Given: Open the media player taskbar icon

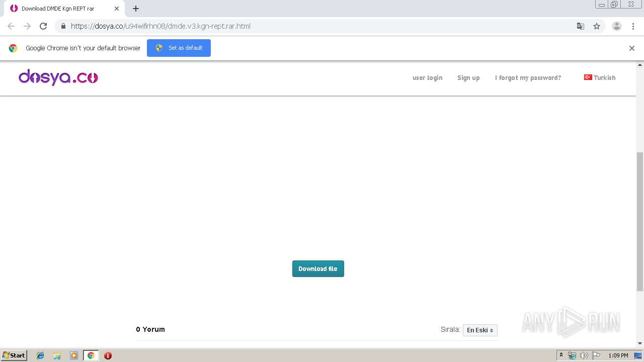Looking at the screenshot, I should coord(74,355).
